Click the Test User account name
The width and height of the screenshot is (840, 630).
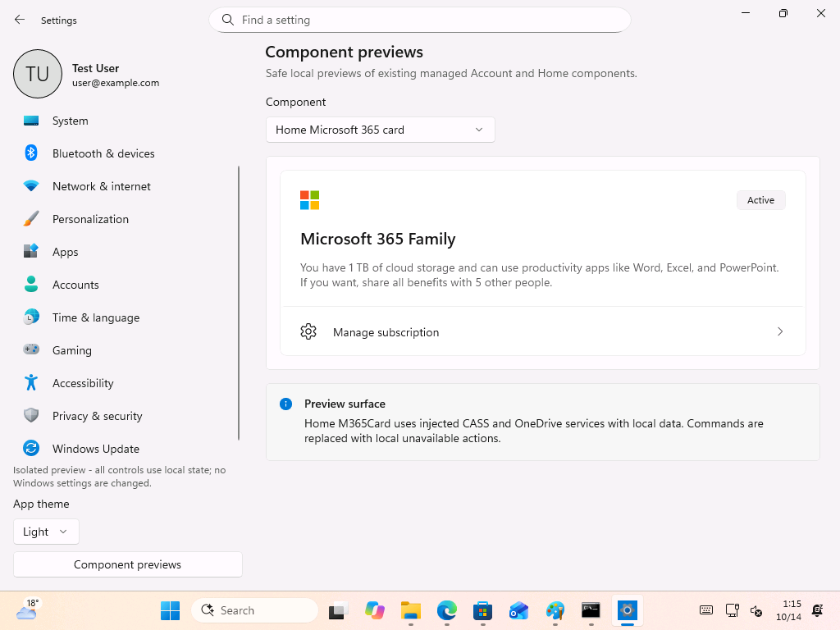pos(95,68)
